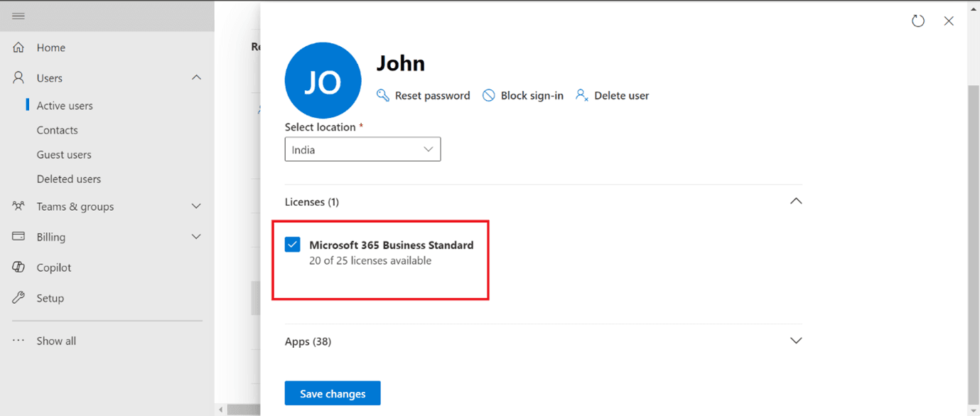Switch to the Active users section
980x416 pixels.
pos(64,105)
